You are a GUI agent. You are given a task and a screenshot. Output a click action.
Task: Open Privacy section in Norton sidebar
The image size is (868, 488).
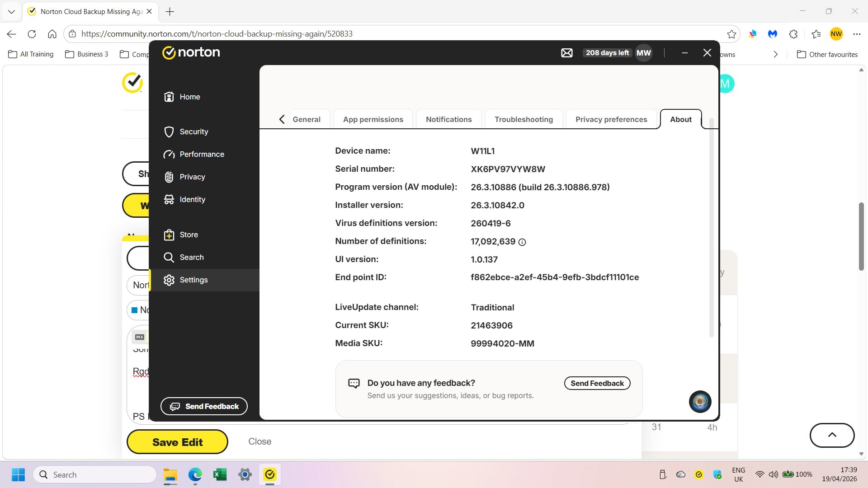(x=204, y=177)
